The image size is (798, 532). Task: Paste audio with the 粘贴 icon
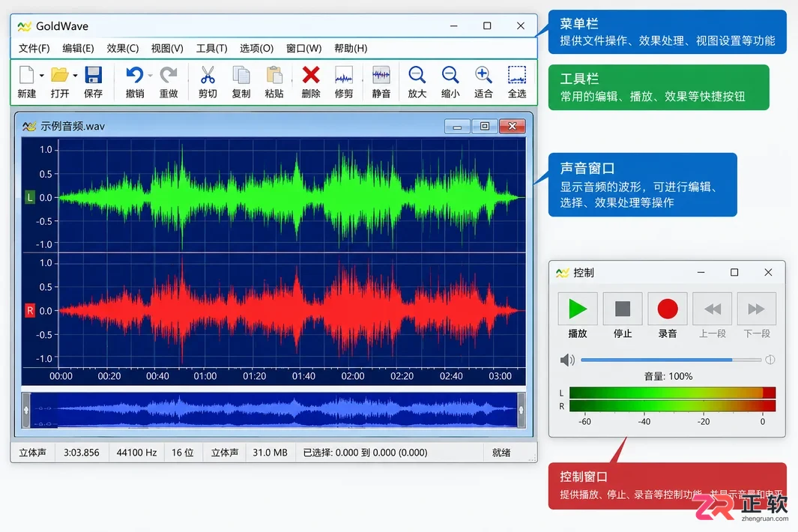[274, 76]
